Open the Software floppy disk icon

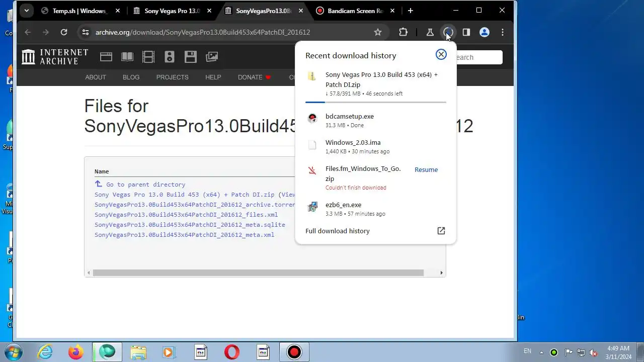click(x=191, y=57)
